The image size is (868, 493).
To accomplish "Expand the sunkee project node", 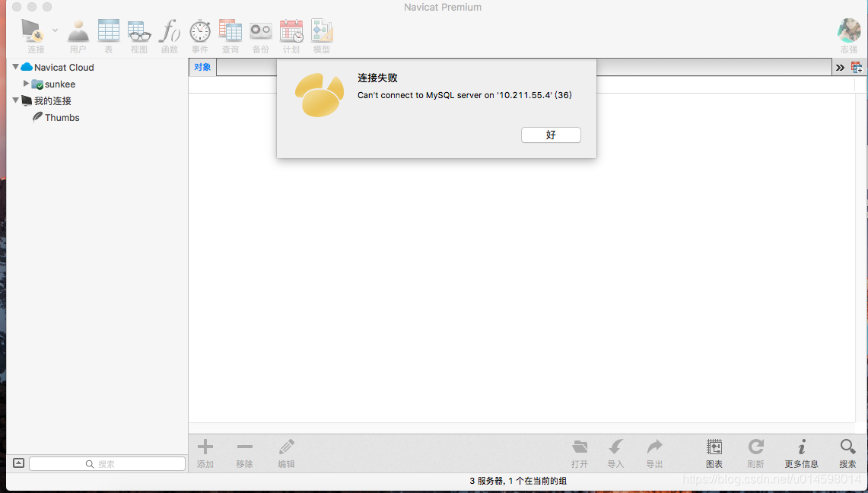I will tap(25, 84).
